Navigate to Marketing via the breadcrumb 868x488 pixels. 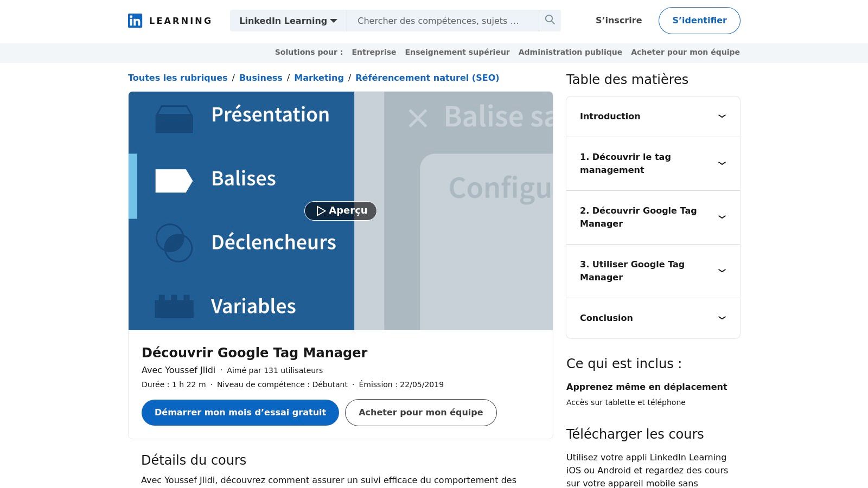(x=319, y=78)
